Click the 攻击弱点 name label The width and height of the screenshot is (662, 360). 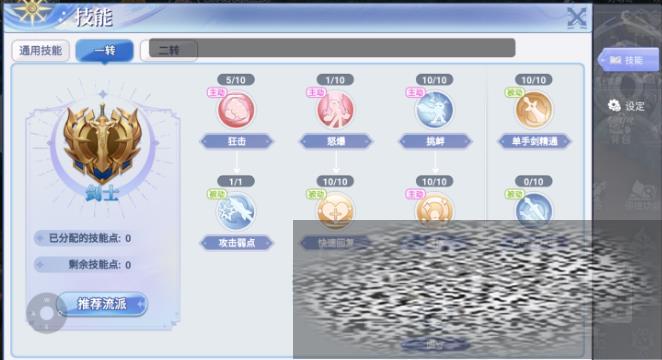(236, 243)
